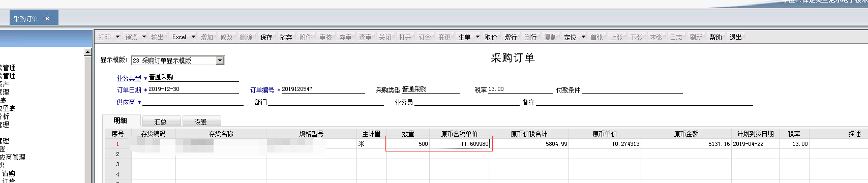Image resolution: width=868 pixels, height=183 pixels.
Task: Go to last record with 末张
Action: coord(656,37)
